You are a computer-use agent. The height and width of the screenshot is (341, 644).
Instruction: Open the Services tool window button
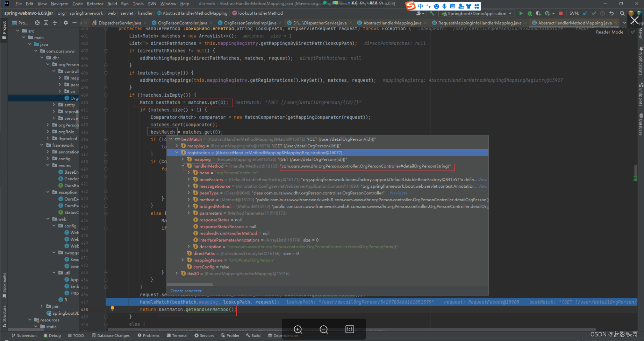click(205, 335)
